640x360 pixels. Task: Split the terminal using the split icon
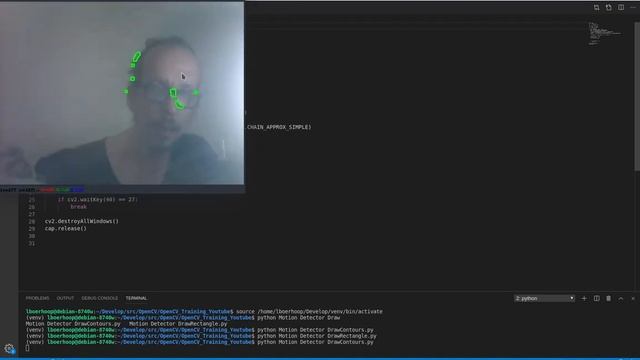pos(596,298)
